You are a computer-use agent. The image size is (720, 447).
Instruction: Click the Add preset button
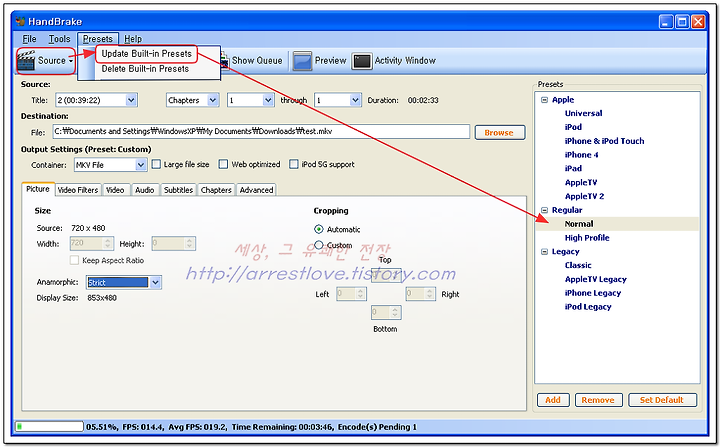[x=553, y=400]
